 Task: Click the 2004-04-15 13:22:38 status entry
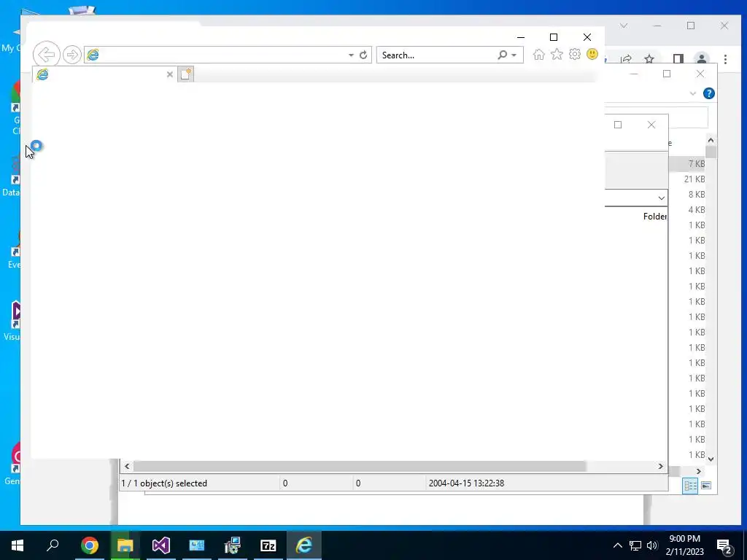click(x=466, y=483)
